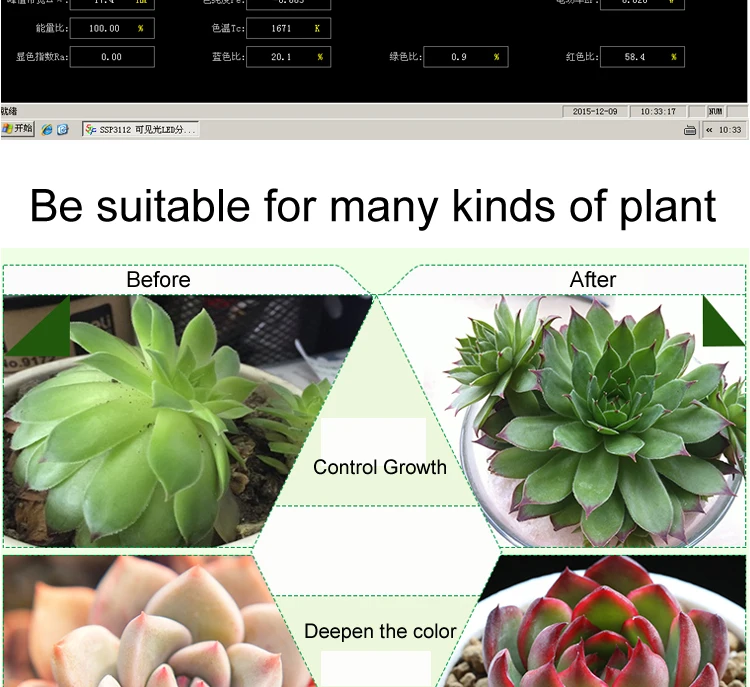The height and width of the screenshot is (687, 750).
Task: Click the After label
Action: tap(593, 279)
